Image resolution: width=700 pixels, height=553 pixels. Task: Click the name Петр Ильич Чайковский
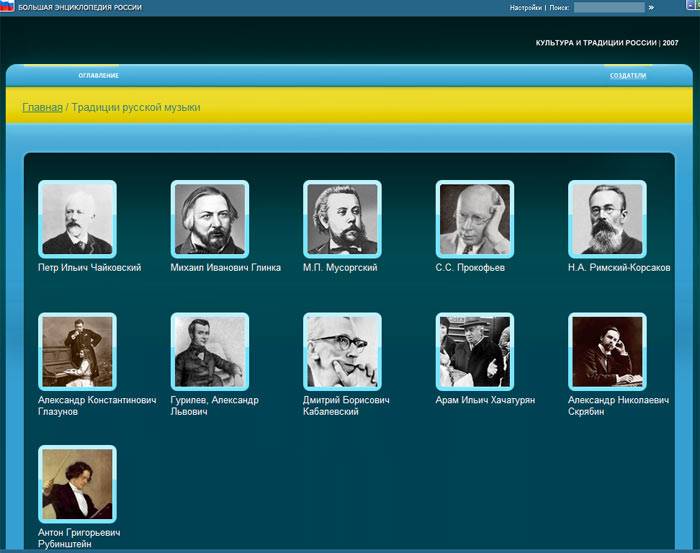[89, 268]
